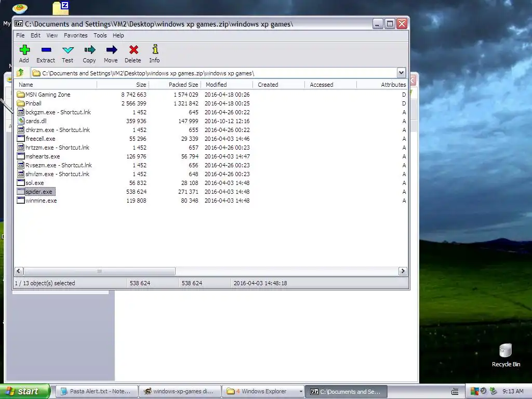Expand Windows Explorer taskbar group arrow
Image resolution: width=532 pixels, height=399 pixels.
coord(301,392)
